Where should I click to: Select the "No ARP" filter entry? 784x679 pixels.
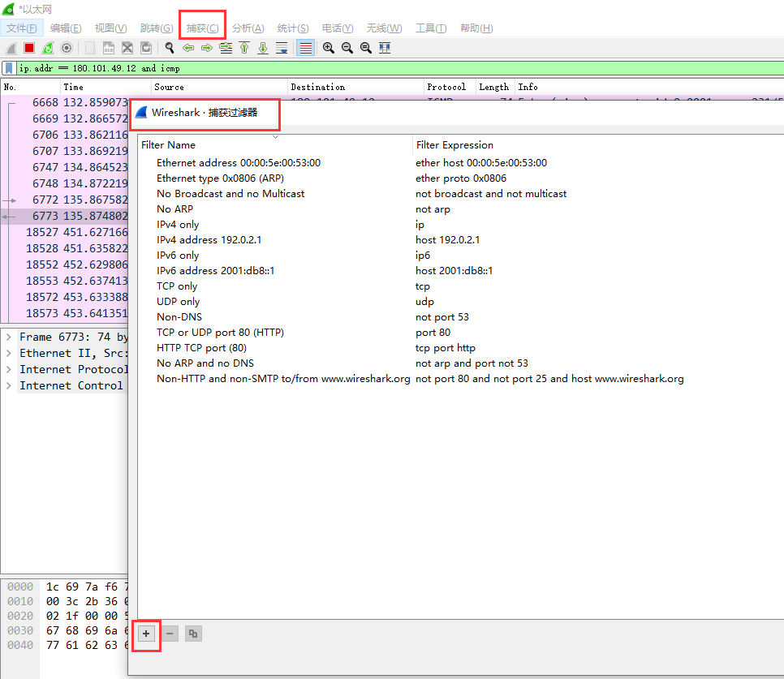click(x=176, y=208)
